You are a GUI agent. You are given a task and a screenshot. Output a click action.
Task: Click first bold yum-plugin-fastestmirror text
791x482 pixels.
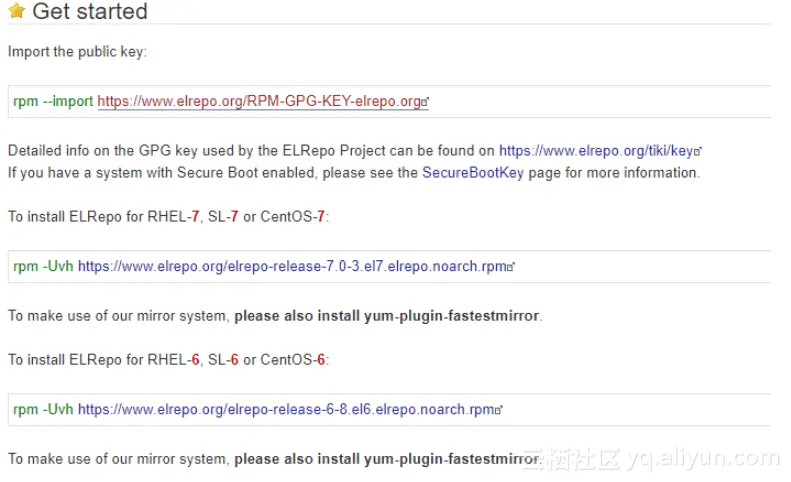[x=387, y=316]
